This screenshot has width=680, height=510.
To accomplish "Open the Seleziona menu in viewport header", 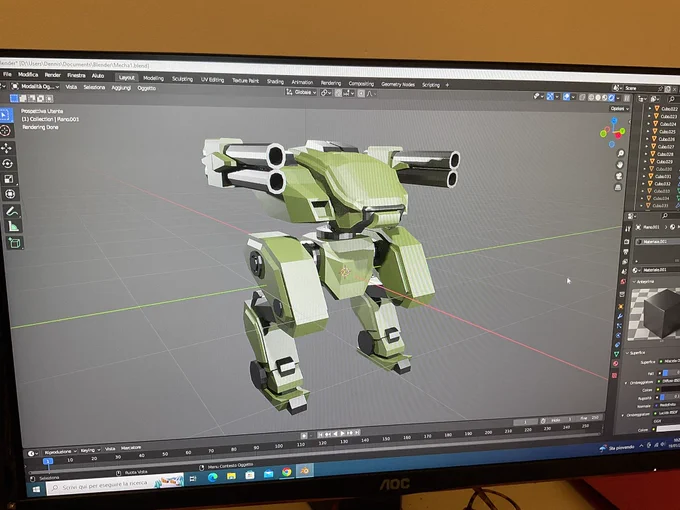I will click(x=94, y=87).
